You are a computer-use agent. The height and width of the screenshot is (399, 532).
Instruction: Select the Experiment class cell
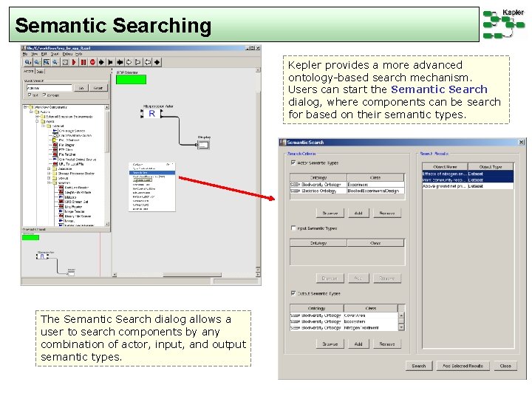(375, 185)
